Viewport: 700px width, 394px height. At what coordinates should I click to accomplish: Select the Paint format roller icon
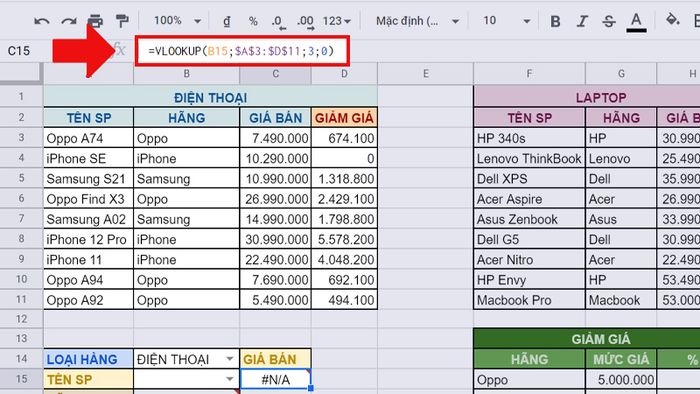(122, 21)
